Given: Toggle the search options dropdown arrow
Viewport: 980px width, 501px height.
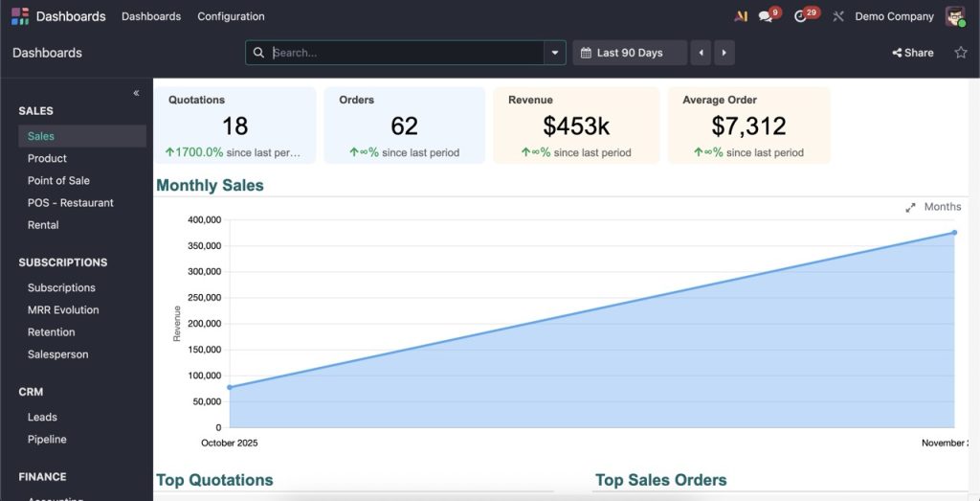Looking at the screenshot, I should [x=555, y=53].
